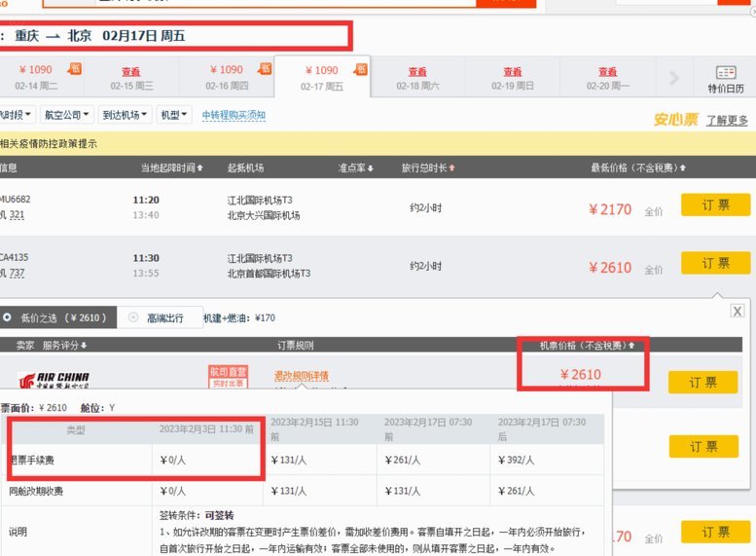The width and height of the screenshot is (756, 556).
Task: Sort sellers by 服务评分
Action: (x=64, y=345)
